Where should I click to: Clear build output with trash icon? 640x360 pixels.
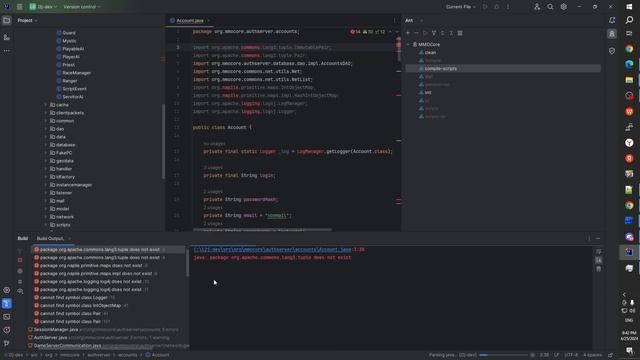(598, 269)
